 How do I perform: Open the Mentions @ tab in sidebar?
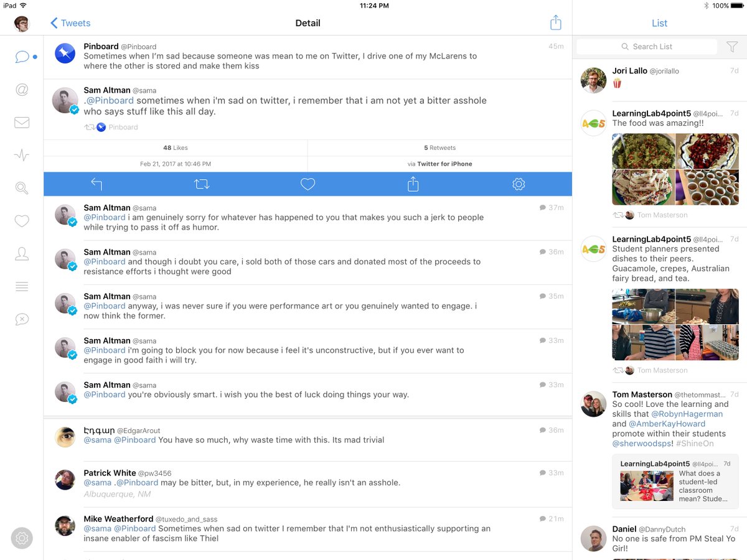point(22,90)
